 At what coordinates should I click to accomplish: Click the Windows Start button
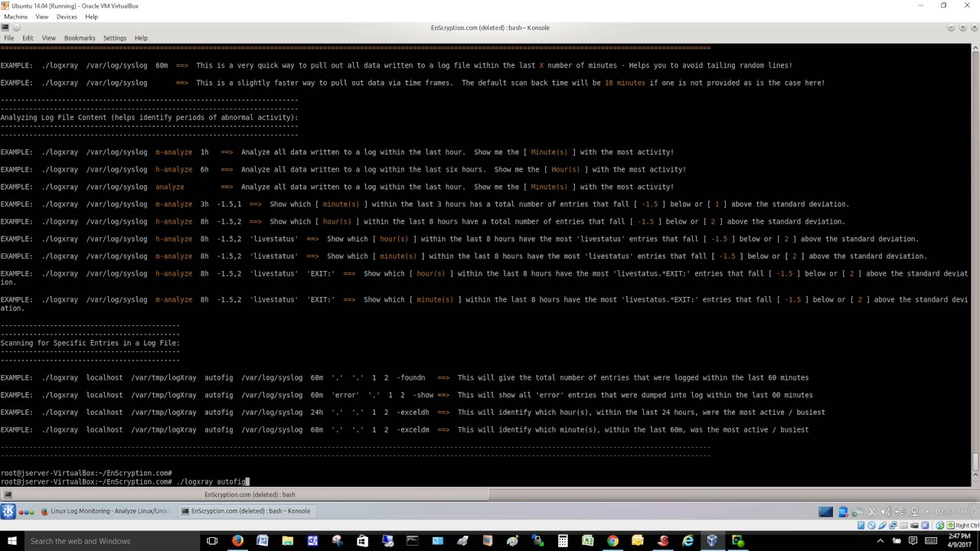(x=11, y=541)
